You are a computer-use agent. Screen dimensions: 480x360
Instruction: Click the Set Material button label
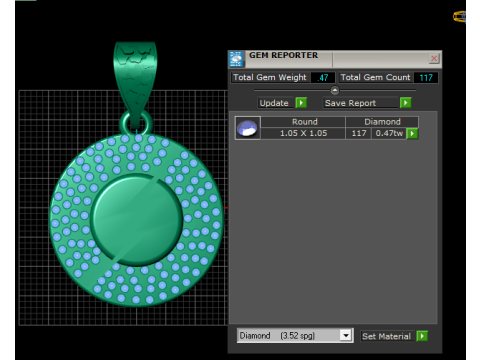(387, 336)
